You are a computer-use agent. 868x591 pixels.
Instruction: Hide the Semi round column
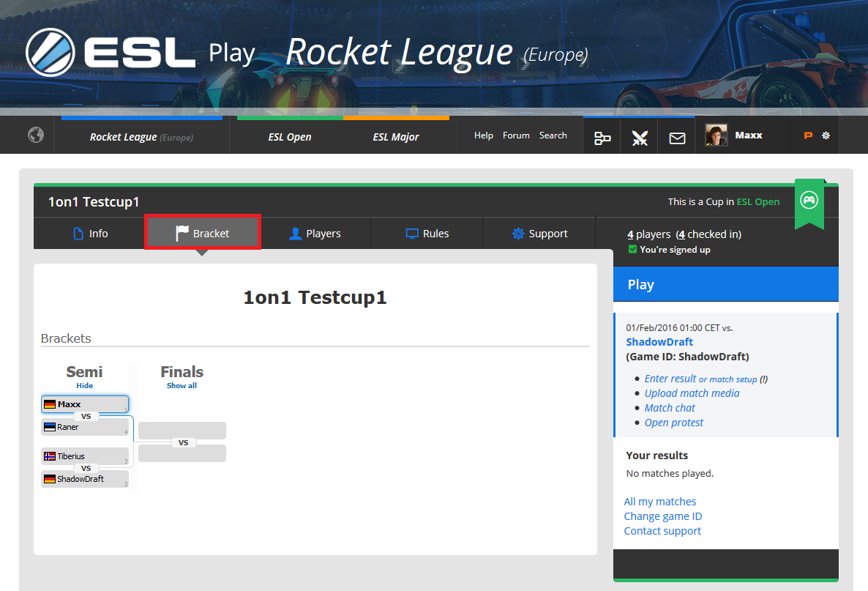click(x=85, y=385)
